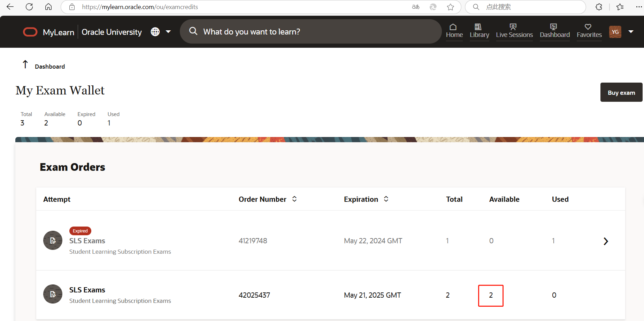Focus the 'What do you want to learn?' field
The height and width of the screenshot is (321, 644).
(311, 31)
